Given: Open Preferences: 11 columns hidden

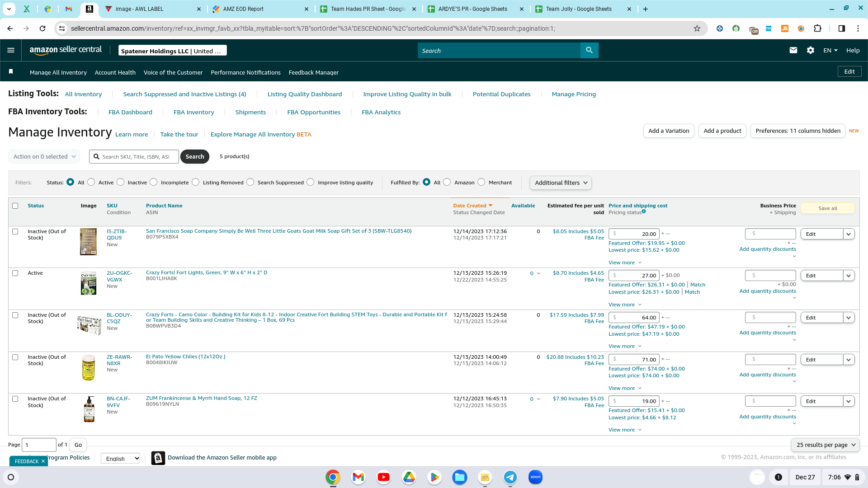Looking at the screenshot, I should coord(798,131).
